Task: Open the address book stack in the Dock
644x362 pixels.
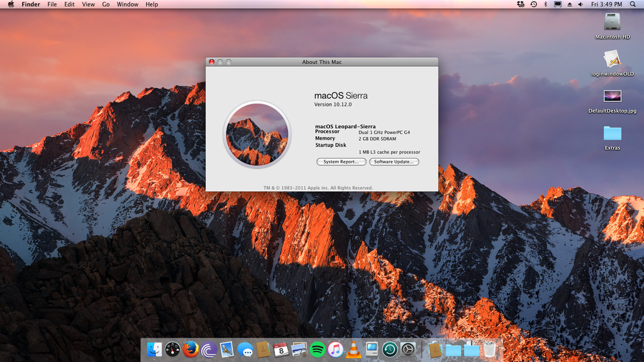Action: point(435,349)
